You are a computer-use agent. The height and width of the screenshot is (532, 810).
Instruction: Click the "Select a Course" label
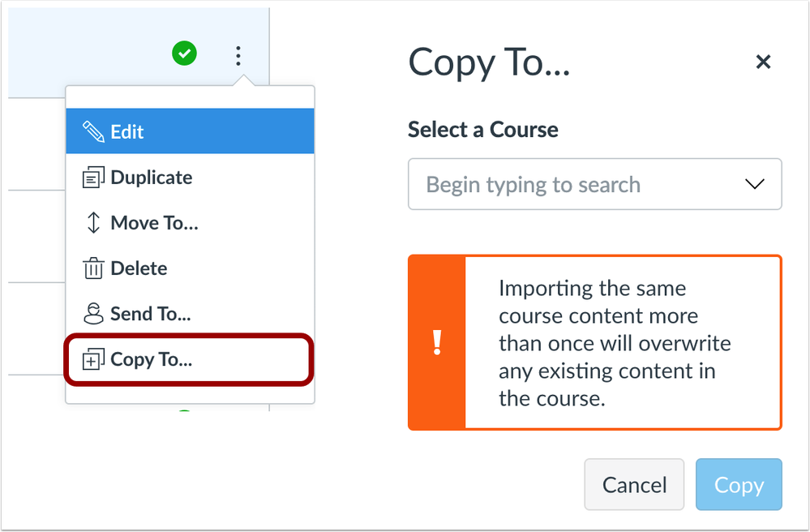click(483, 130)
